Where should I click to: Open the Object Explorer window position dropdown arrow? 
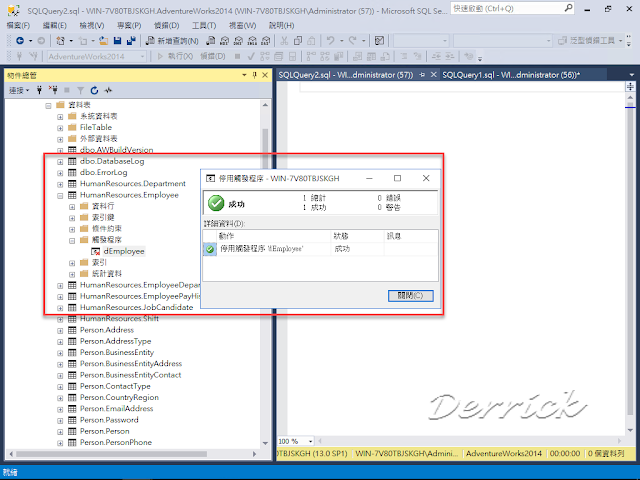244,75
